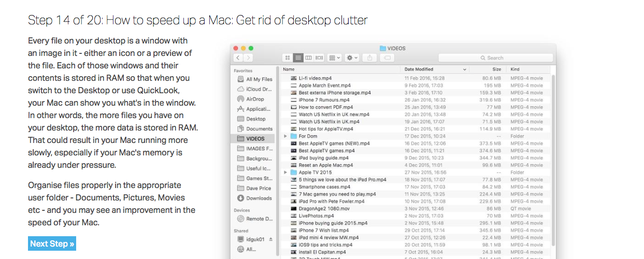The width and height of the screenshot is (644, 259).
Task: Go forward in Finder window
Action: [x=249, y=58]
